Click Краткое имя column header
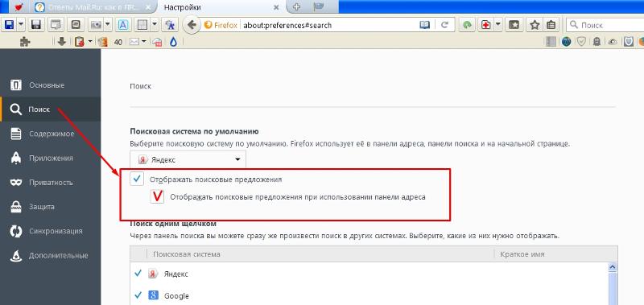 pos(555,254)
